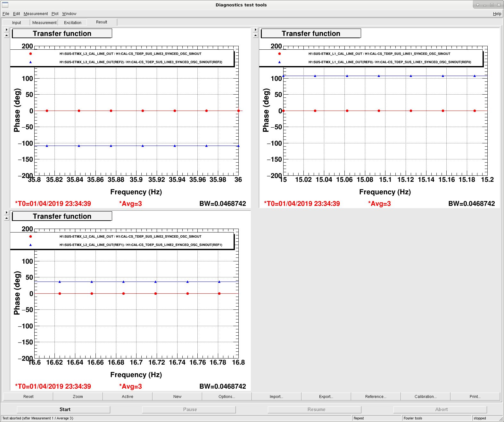The width and height of the screenshot is (504, 422).
Task: Click the Abort button
Action: 440,409
